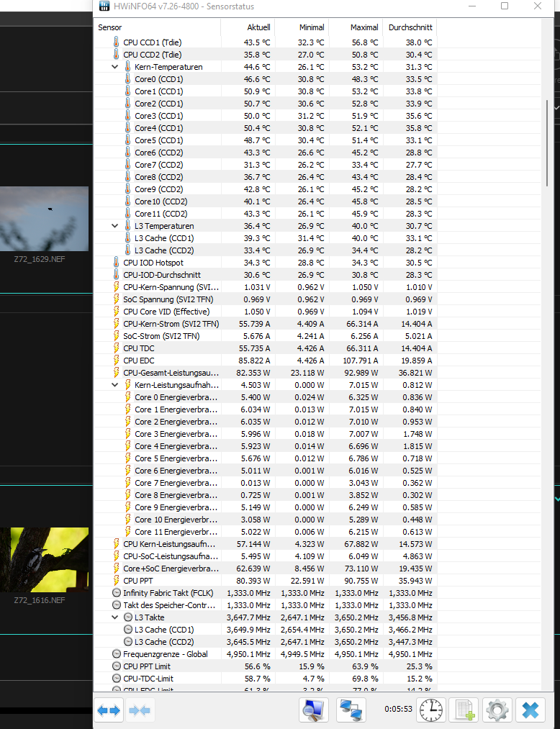Select the CPU-Kern-Strom (SVI2 TFN) row
This screenshot has width=560, height=729.
point(265,324)
